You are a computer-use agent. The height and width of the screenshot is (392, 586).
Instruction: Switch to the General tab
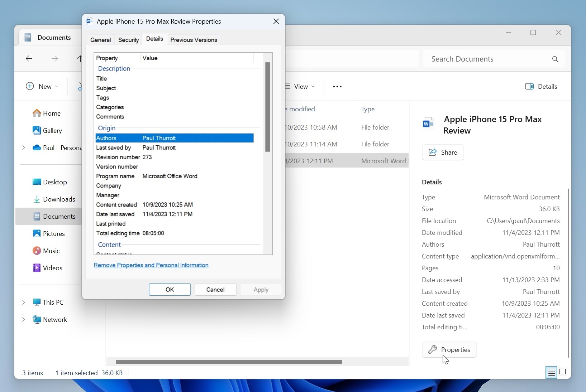[x=100, y=40]
